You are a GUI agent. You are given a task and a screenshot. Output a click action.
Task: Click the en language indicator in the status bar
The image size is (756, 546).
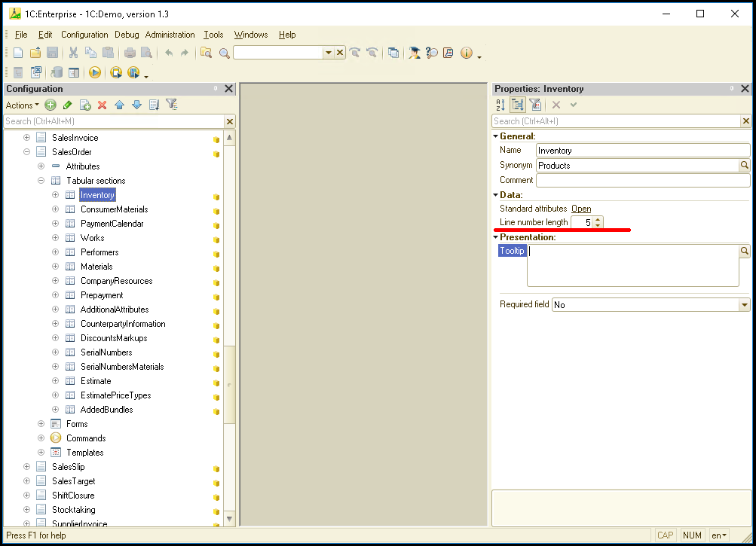click(719, 535)
